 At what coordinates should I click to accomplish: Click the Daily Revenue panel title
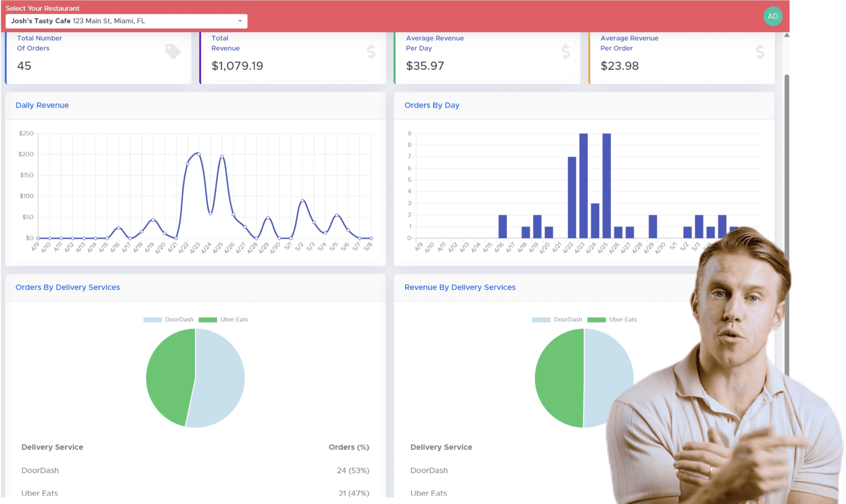42,105
